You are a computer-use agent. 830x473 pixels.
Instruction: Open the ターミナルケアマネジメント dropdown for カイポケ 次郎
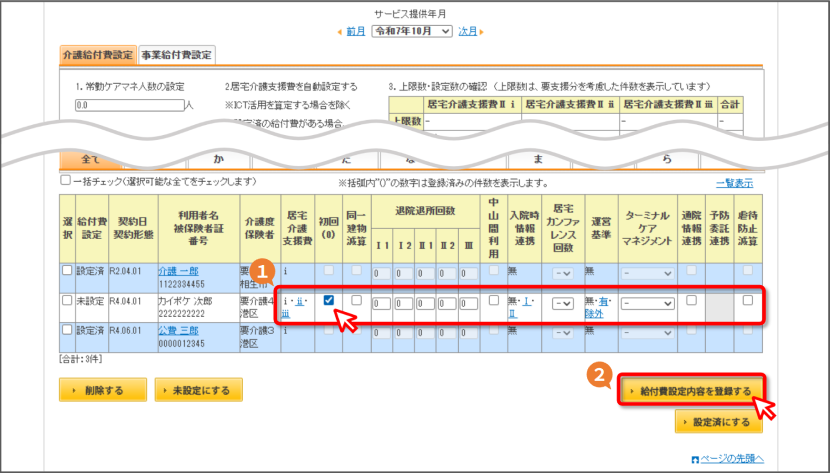pos(647,304)
